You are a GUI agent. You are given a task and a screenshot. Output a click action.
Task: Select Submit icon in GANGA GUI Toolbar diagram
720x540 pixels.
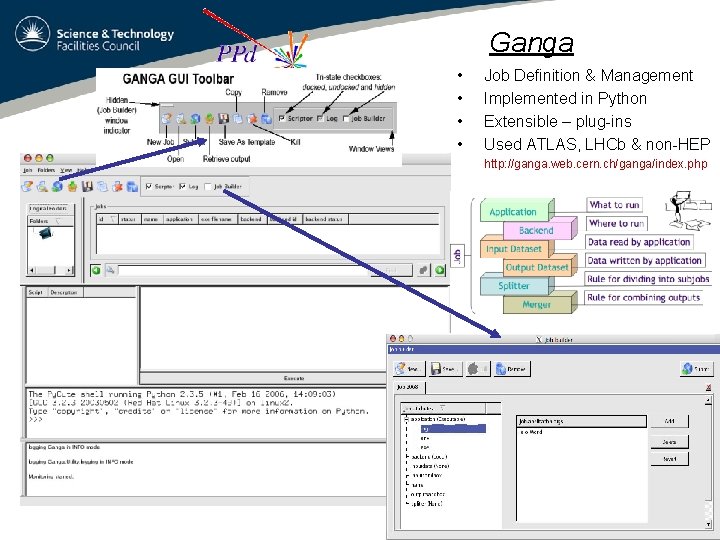(x=195, y=118)
